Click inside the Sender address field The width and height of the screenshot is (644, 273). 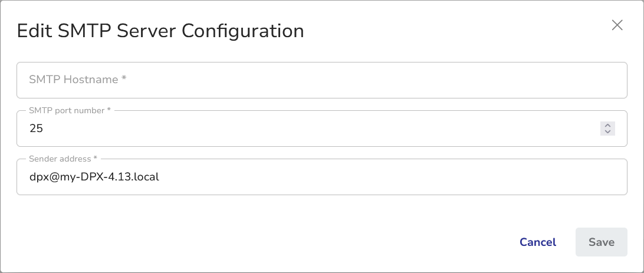click(x=321, y=176)
